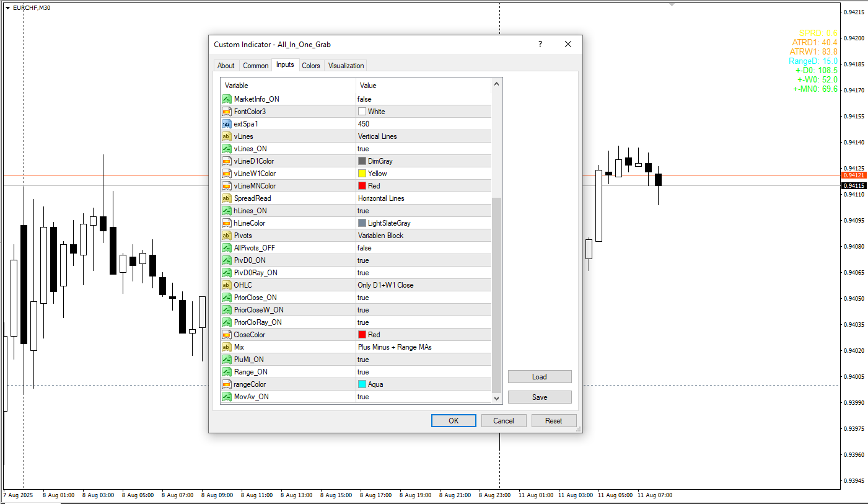Click the true value of hLines_ON

point(363,211)
